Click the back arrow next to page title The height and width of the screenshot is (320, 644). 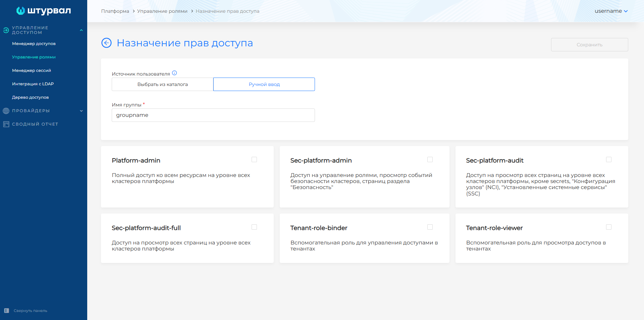[x=106, y=43]
